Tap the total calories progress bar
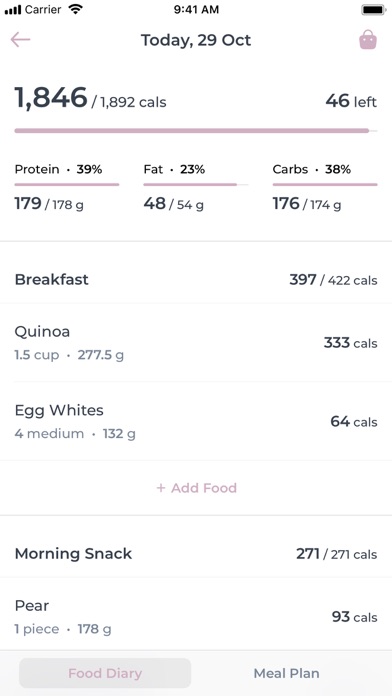The height and width of the screenshot is (696, 392). 196,130
